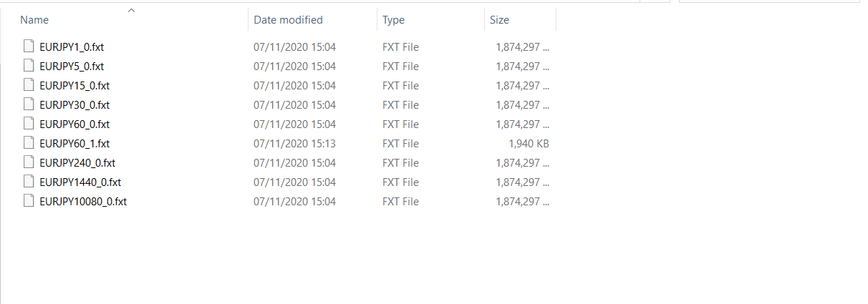The height and width of the screenshot is (304, 868).
Task: Select the EURJPY1440_0.fxt file icon
Action: click(x=29, y=182)
